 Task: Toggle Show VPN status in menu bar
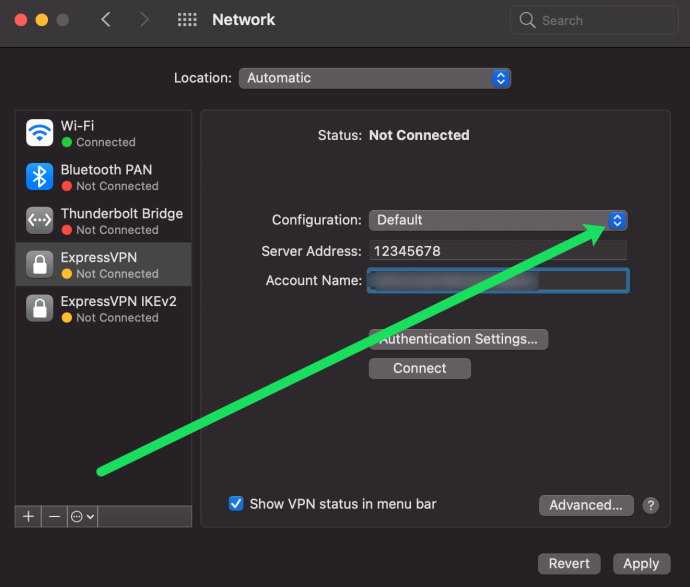pyautogui.click(x=236, y=503)
